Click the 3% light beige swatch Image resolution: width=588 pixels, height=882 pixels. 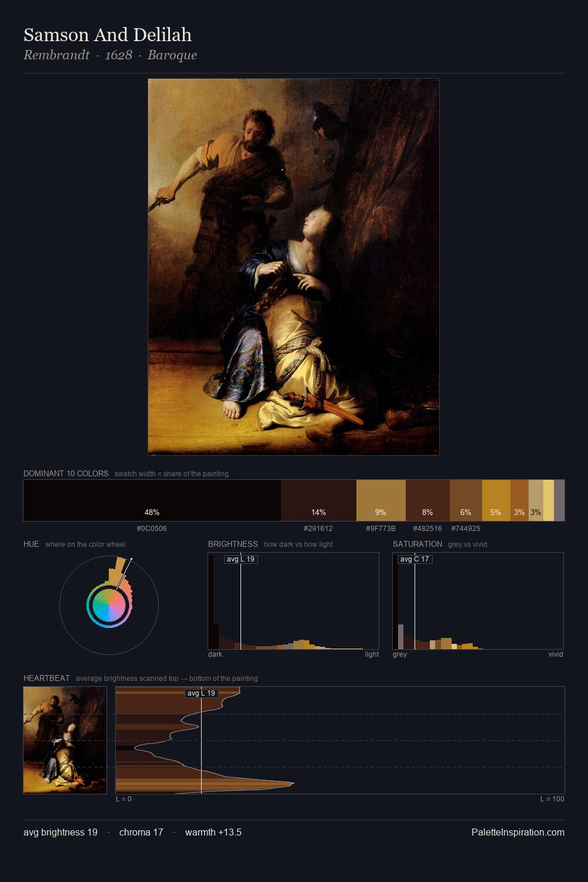coord(536,500)
